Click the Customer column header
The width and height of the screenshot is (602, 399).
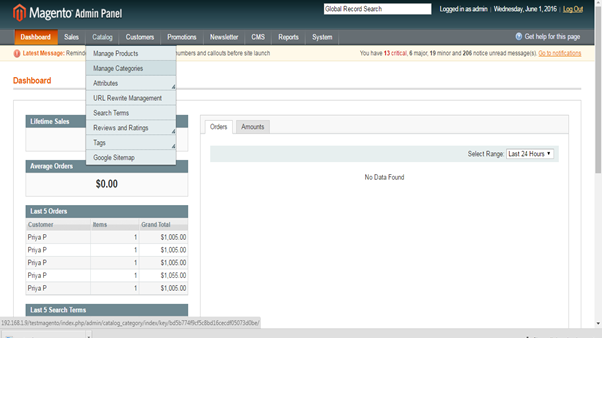[58, 225]
